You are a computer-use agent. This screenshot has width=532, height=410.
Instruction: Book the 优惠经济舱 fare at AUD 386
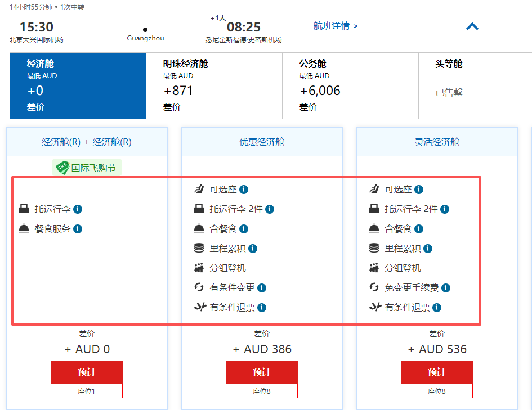click(x=262, y=372)
